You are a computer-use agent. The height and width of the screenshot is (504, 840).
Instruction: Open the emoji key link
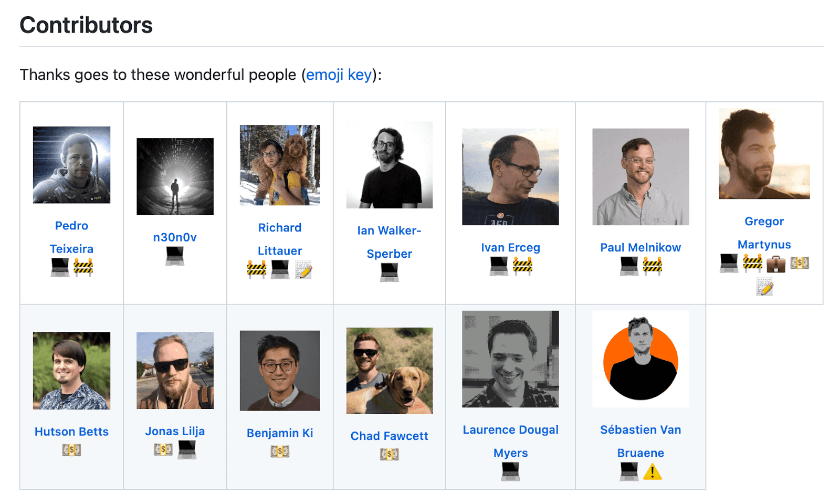339,75
